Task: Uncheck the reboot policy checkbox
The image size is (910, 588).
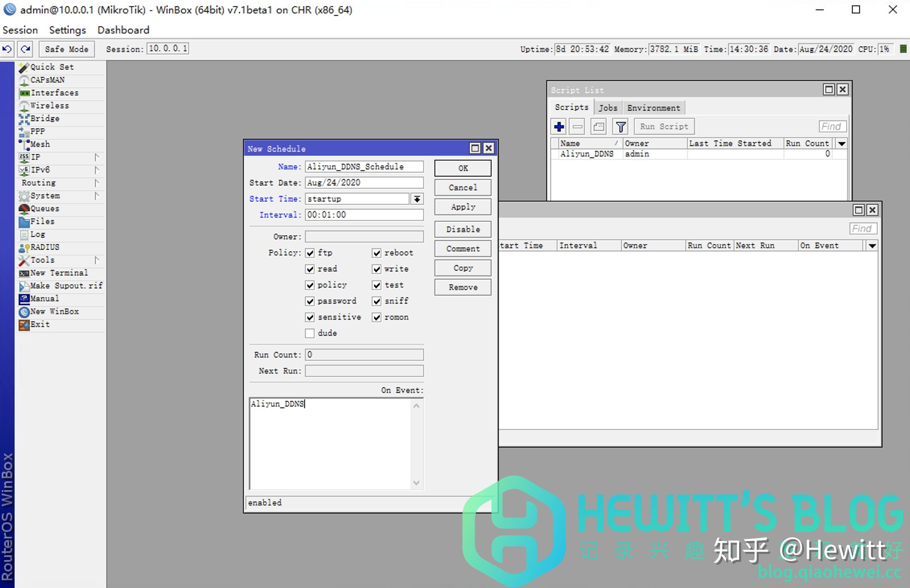Action: pyautogui.click(x=377, y=253)
